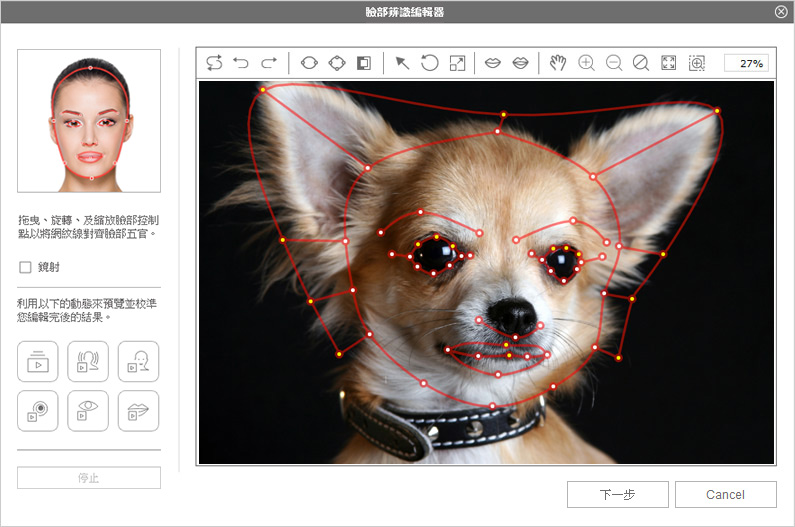The width and height of the screenshot is (795, 527).
Task: Preview the lips motion animation
Action: tap(138, 411)
